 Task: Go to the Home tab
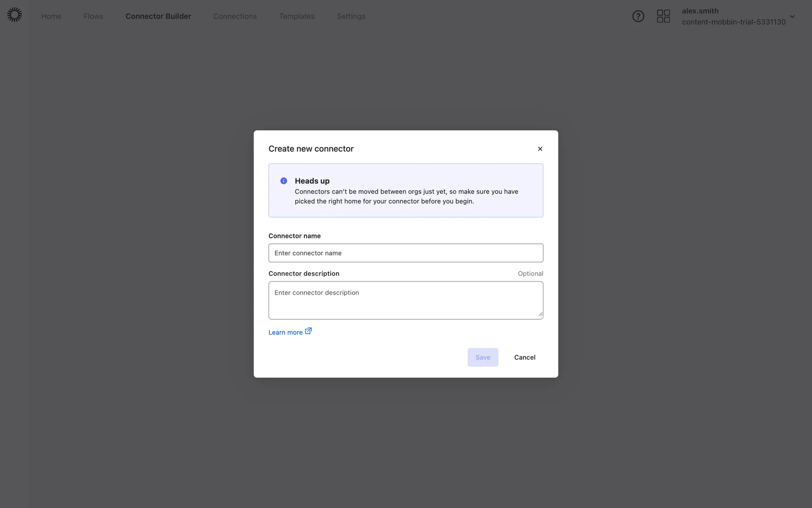coord(51,16)
